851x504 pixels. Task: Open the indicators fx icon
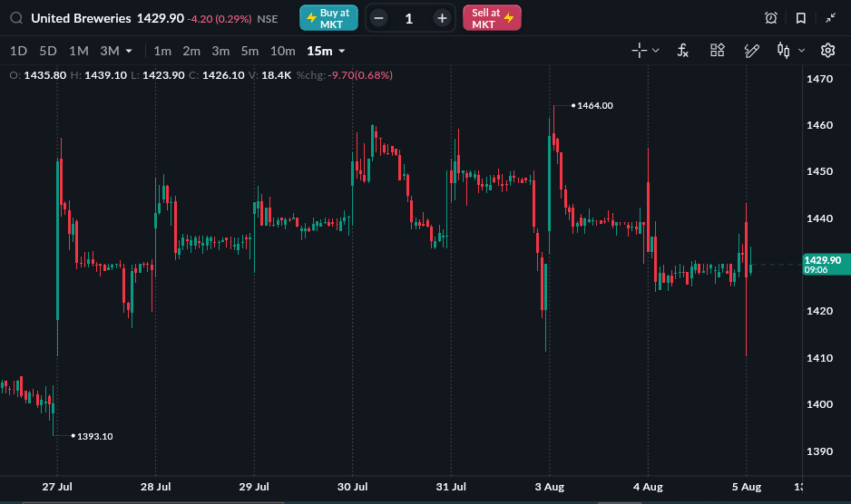683,51
